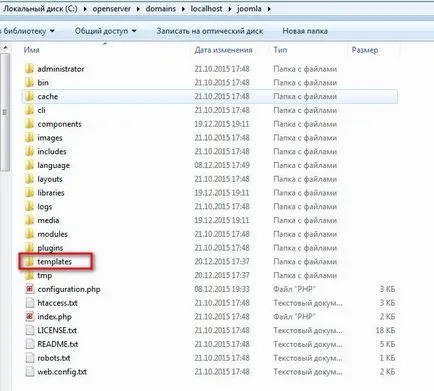Sort by the Имя column header
The image size is (434, 391).
(32, 50)
